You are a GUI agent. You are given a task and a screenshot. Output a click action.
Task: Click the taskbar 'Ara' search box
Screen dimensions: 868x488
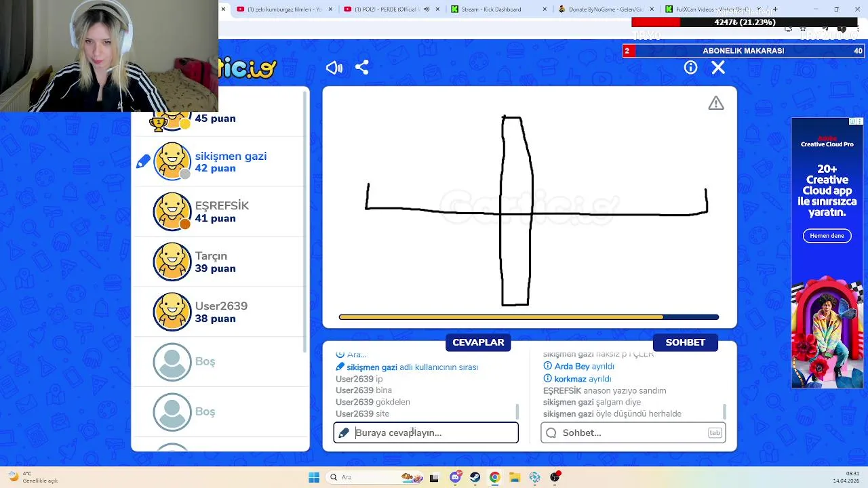(x=375, y=477)
